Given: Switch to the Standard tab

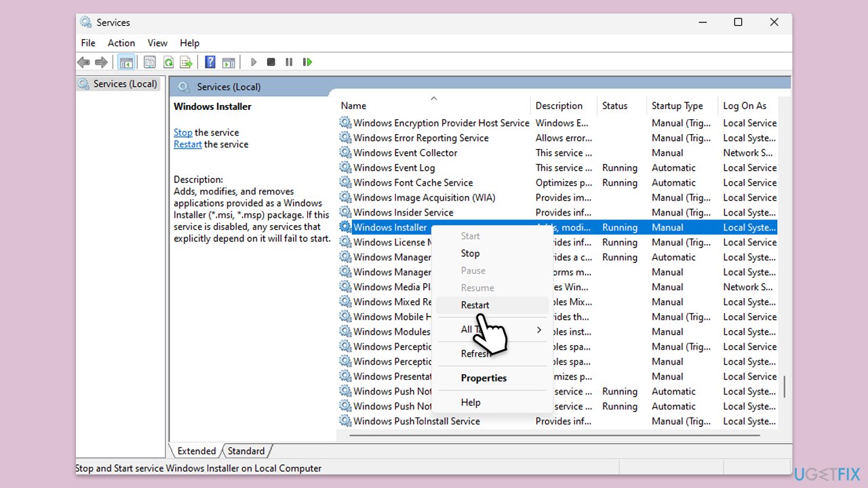Looking at the screenshot, I should (x=245, y=451).
